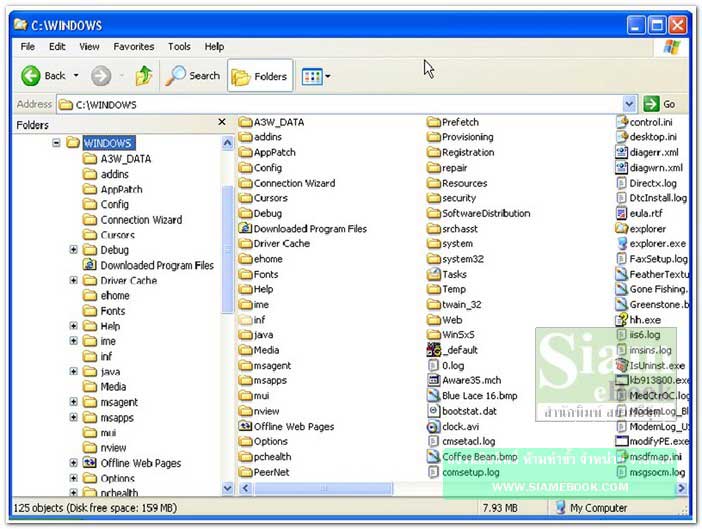The image size is (702, 529).
Task: Click folder tree scroll up arrow
Action: 227,143
